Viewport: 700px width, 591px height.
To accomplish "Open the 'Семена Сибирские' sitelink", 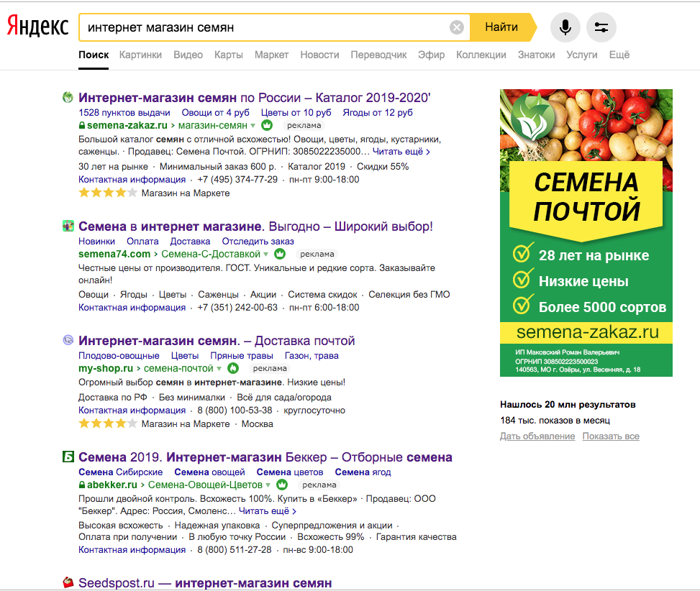I will click(x=121, y=472).
